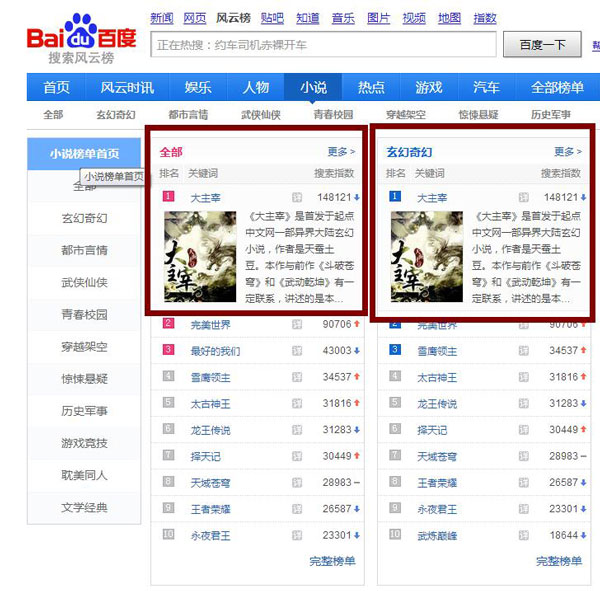The width and height of the screenshot is (600, 591).
Task: Open detail icon beside 王者荣耀 in 玄幻奇幻 list
Action: point(523,483)
